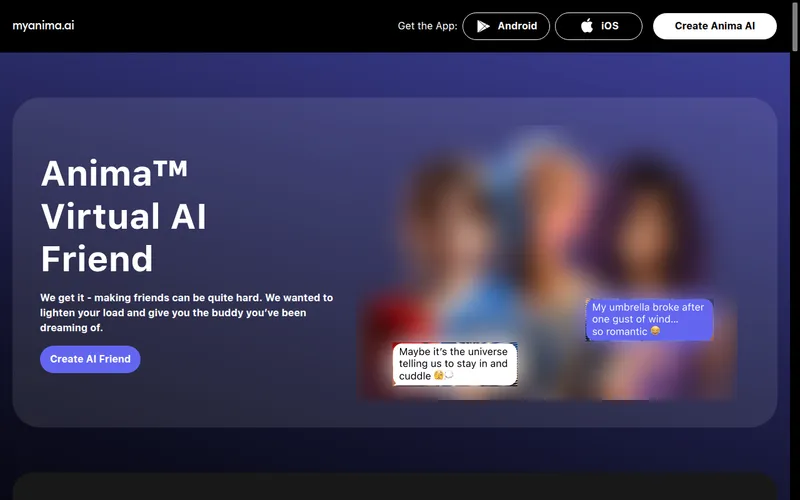Click the Google Play icon on Android button
The width and height of the screenshot is (800, 500).
click(483, 26)
